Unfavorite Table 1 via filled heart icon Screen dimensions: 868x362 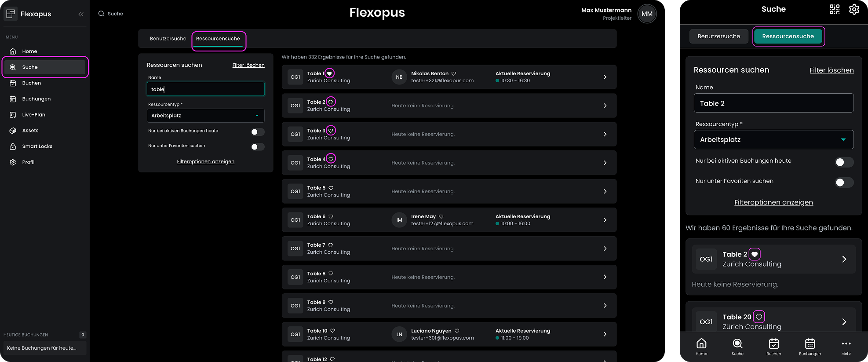pos(329,73)
